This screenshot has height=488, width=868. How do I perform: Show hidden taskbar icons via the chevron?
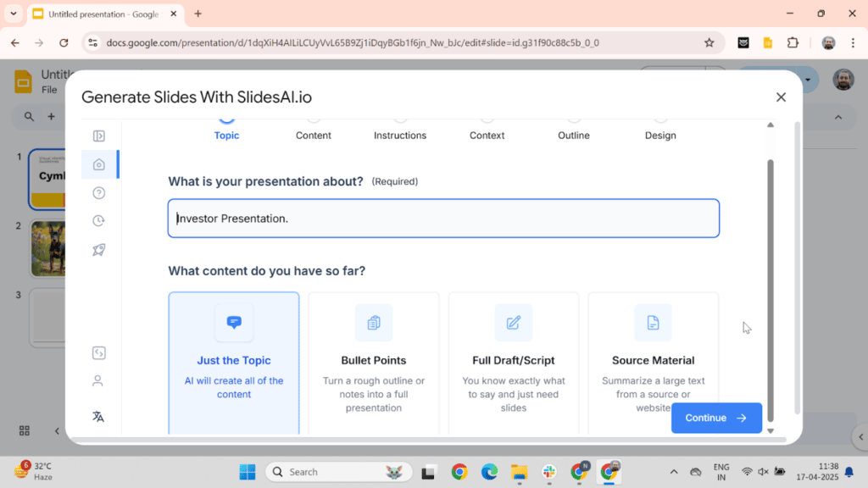[674, 471]
